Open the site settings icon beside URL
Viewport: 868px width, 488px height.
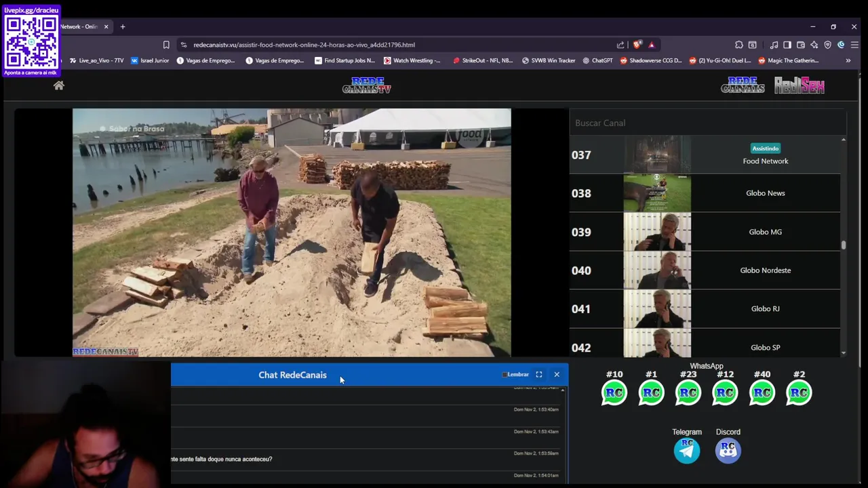[x=183, y=45]
